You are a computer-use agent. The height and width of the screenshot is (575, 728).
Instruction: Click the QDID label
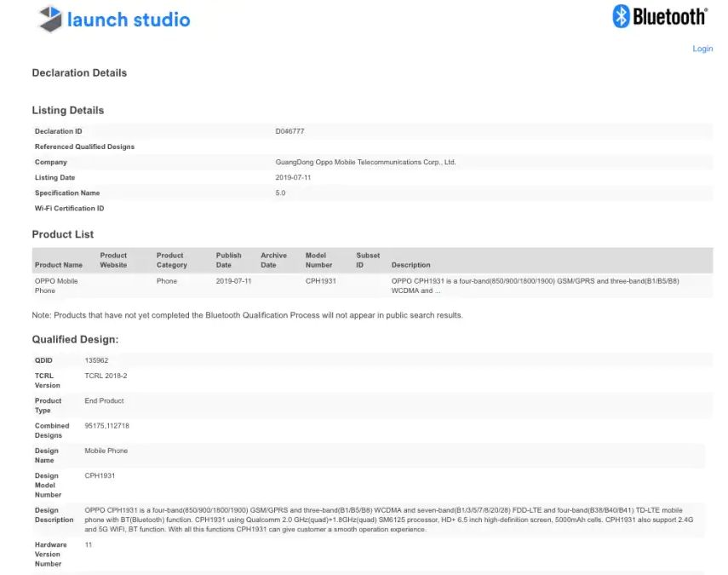coord(43,360)
